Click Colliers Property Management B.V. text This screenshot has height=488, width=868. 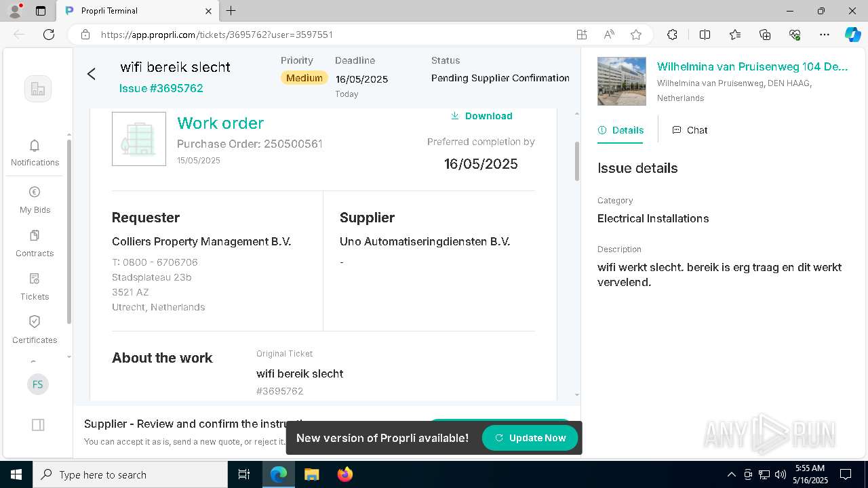click(x=201, y=241)
